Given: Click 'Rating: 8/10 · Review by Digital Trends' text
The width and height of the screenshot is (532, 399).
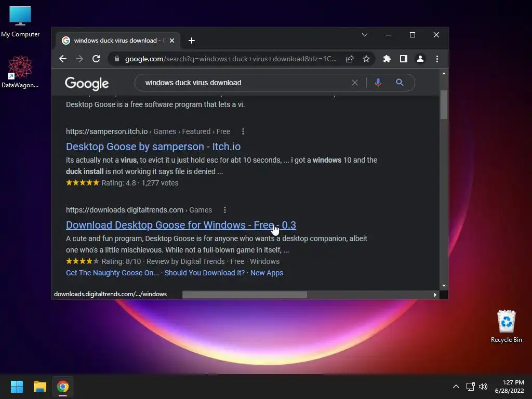Looking at the screenshot, I should point(163,261).
